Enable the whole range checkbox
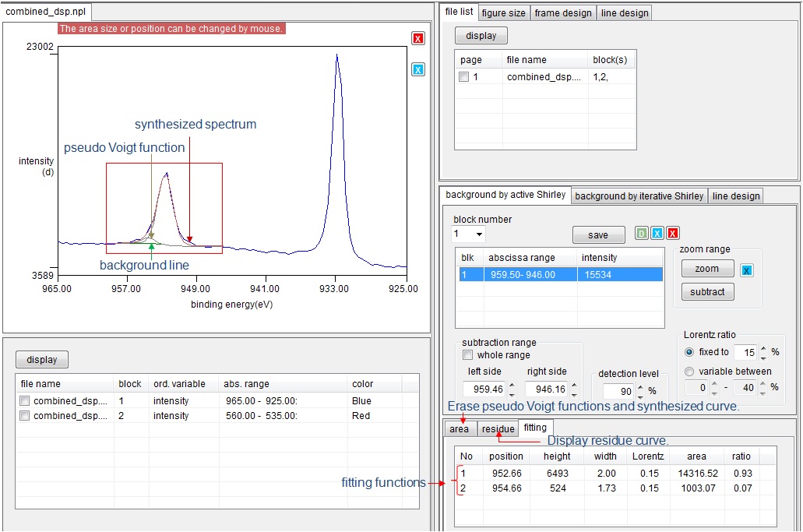The width and height of the screenshot is (803, 532). (x=467, y=355)
